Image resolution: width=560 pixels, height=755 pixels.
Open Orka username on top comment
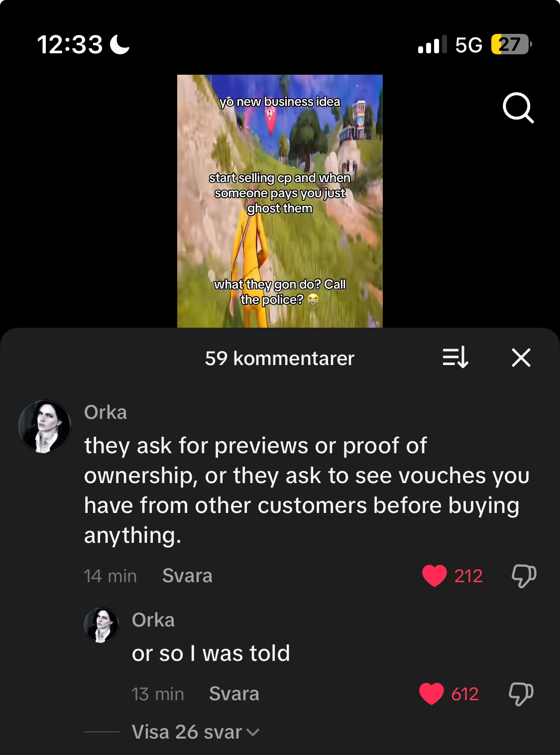[x=106, y=412]
